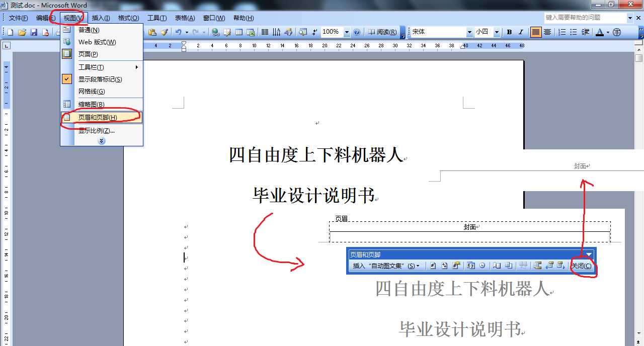The height and width of the screenshot is (346, 644).
Task: Insert a hyperlink using globe icon
Action: pyautogui.click(x=215, y=32)
